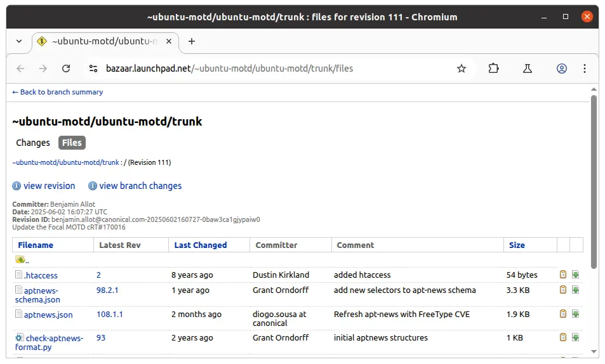The width and height of the screenshot is (605, 364).
Task: Open revision 98.2.1 link
Action: [x=107, y=290]
